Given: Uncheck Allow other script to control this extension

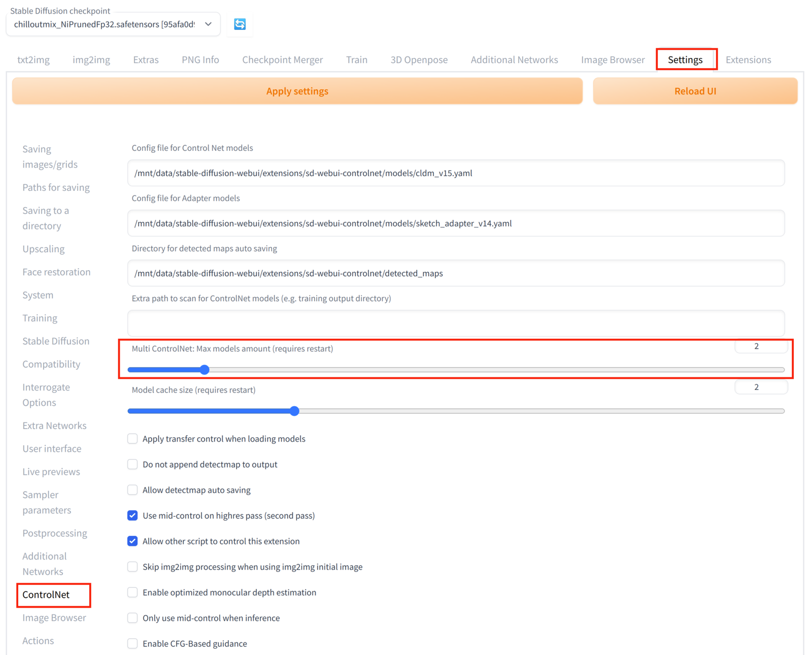Looking at the screenshot, I should point(132,541).
